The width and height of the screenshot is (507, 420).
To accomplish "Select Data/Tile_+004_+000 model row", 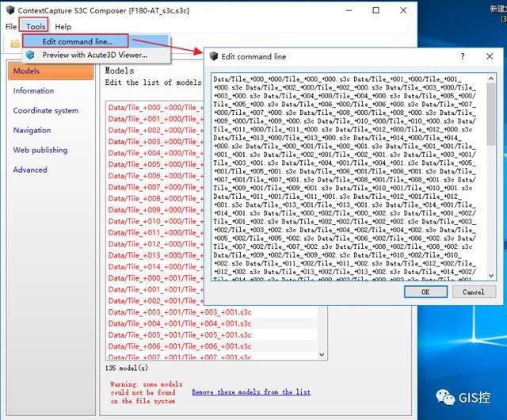I will click(x=155, y=153).
